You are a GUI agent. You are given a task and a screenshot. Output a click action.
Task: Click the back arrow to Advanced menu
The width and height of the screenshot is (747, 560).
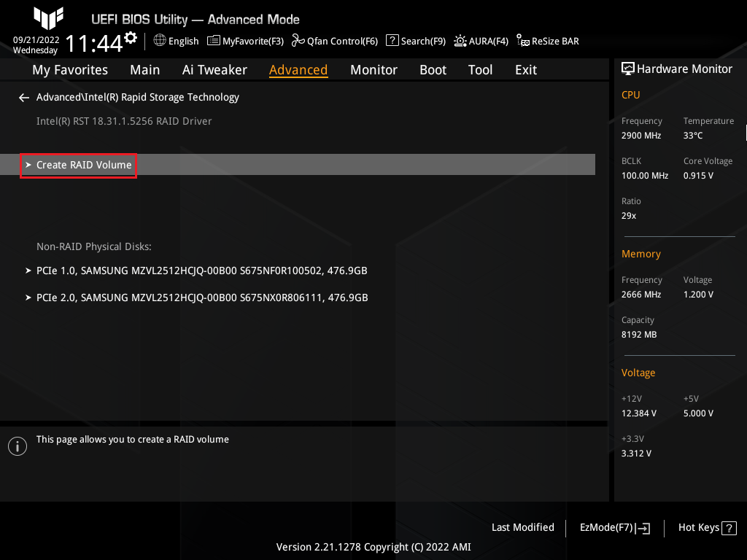coord(24,98)
